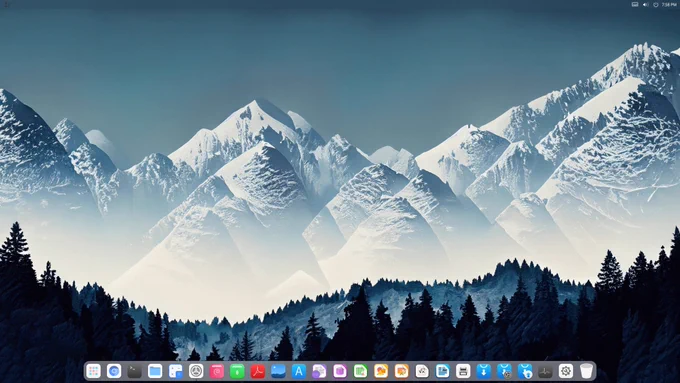Open the pink Debian swirl app
This screenshot has width=680, height=383.
pyautogui.click(x=217, y=371)
